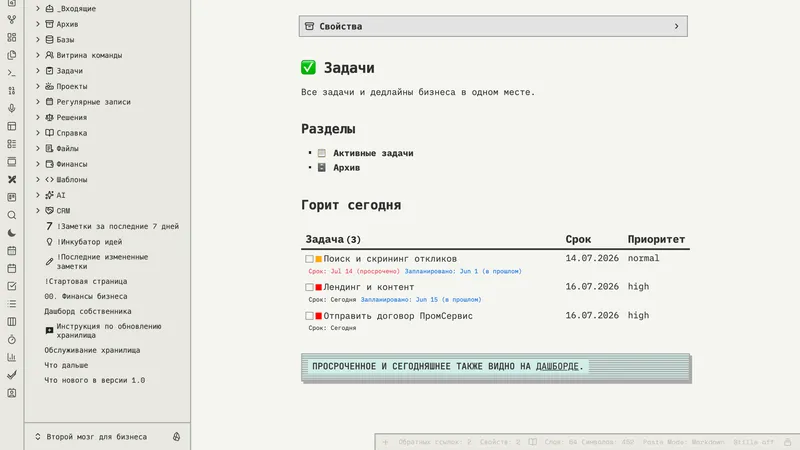Select the Решения folder in sidebar
Screen dimensions: 800x450
[x=71, y=117]
